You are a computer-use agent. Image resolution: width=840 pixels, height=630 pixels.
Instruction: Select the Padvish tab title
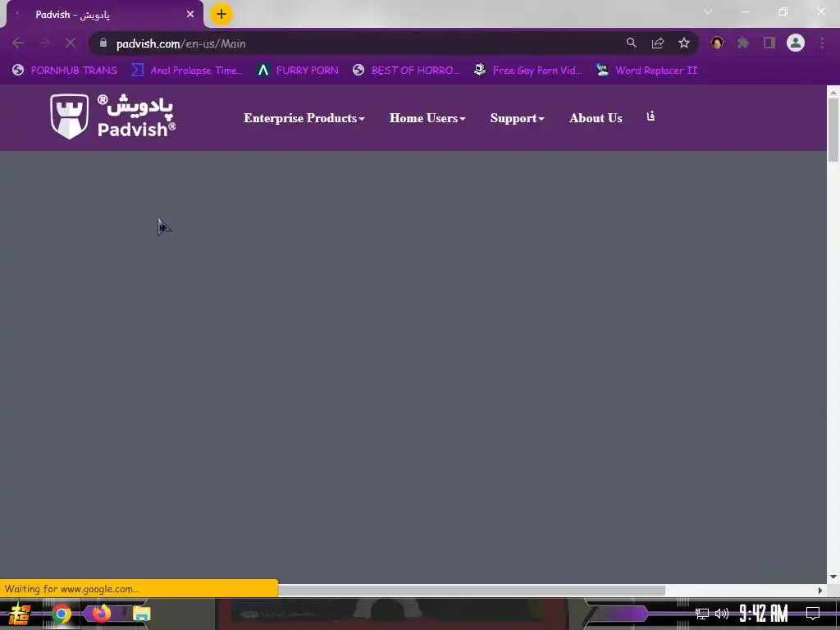(72, 15)
